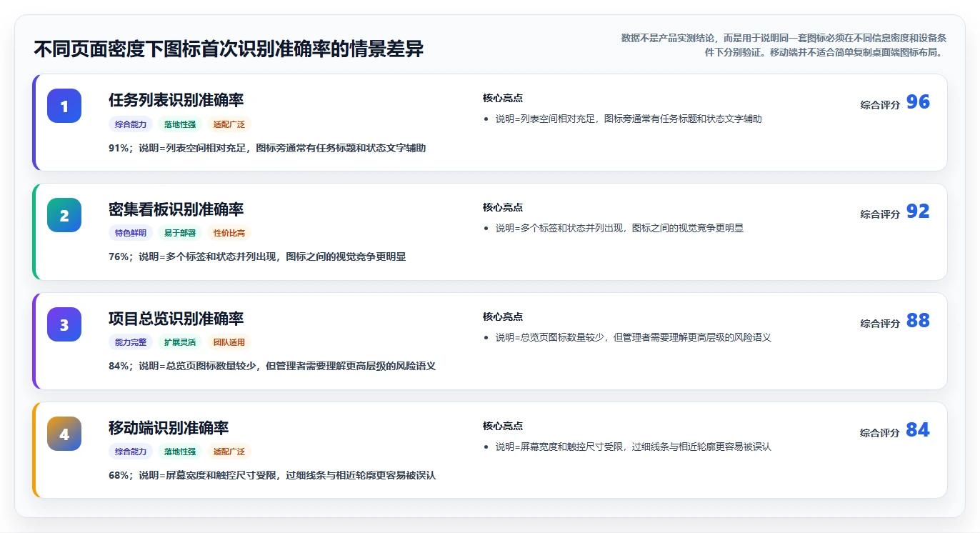Click the number 1 badge for 任务列表识别准确率
The image size is (980, 533).
[x=64, y=106]
